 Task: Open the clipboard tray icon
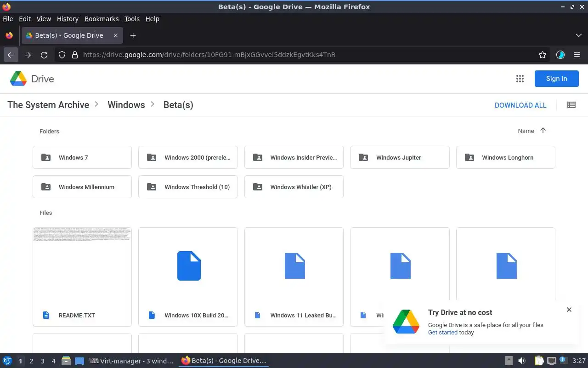[539, 361]
